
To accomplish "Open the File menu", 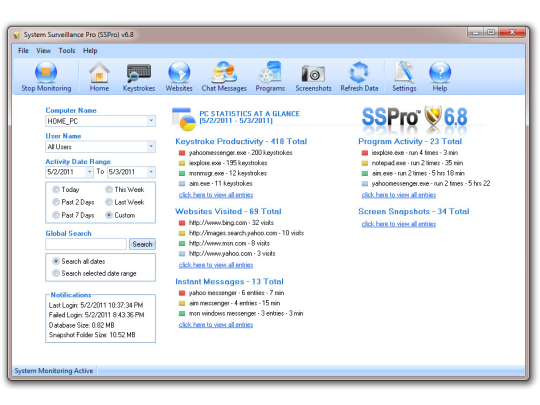I will point(23,51).
